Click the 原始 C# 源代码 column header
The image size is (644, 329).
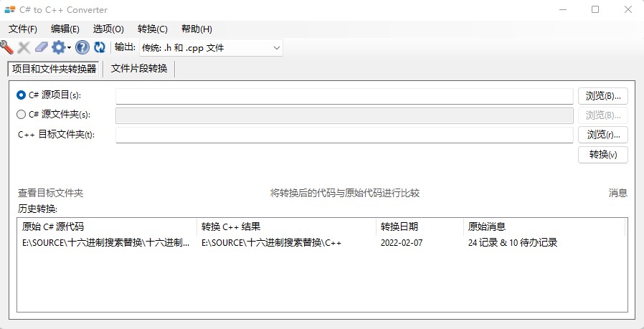coord(107,227)
